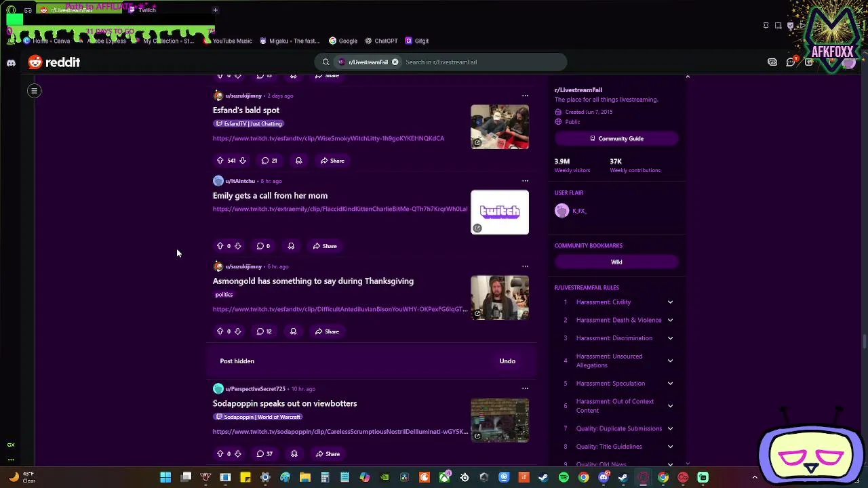868x488 pixels.
Task: Open the esfandtv WiseSmokyWitchLitty clip link
Action: pos(328,138)
